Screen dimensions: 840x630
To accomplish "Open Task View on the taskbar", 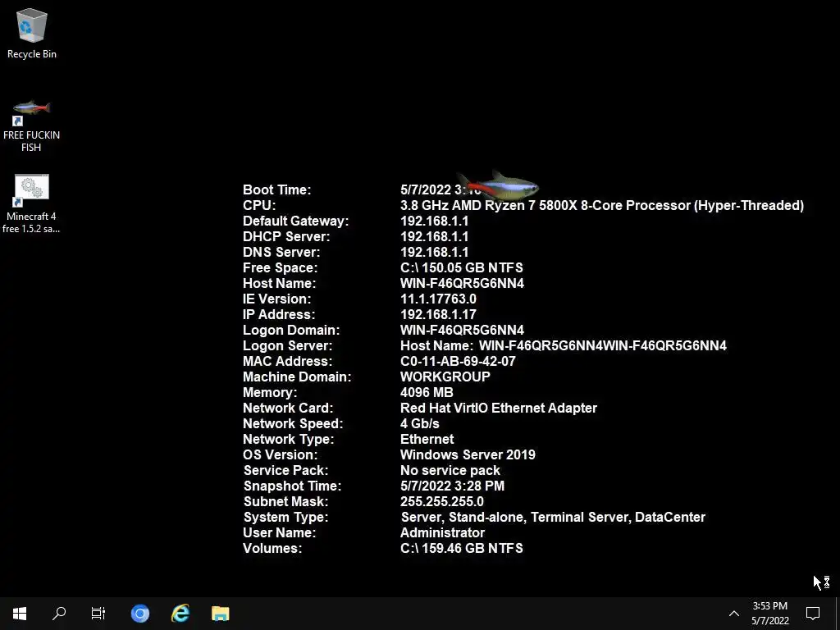I will tap(98, 614).
